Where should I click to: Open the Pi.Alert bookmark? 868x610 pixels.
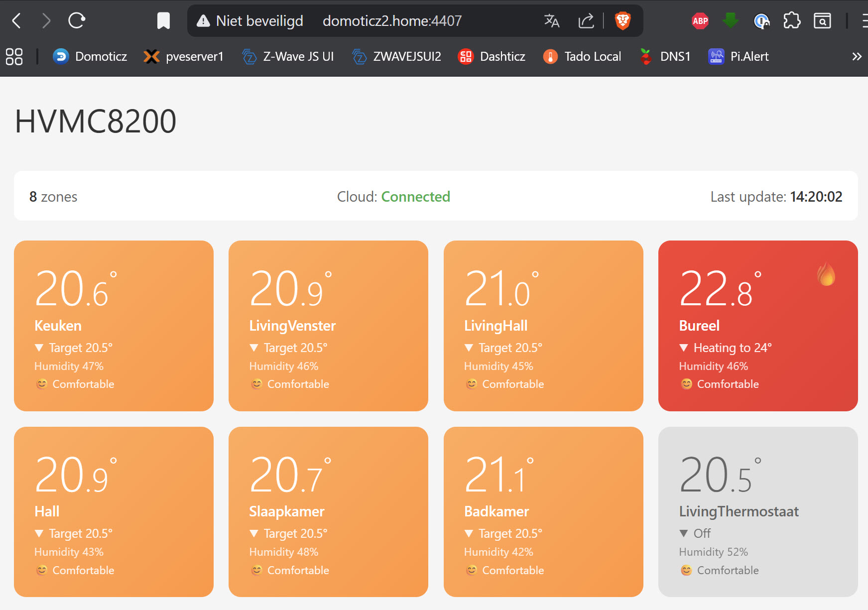739,57
